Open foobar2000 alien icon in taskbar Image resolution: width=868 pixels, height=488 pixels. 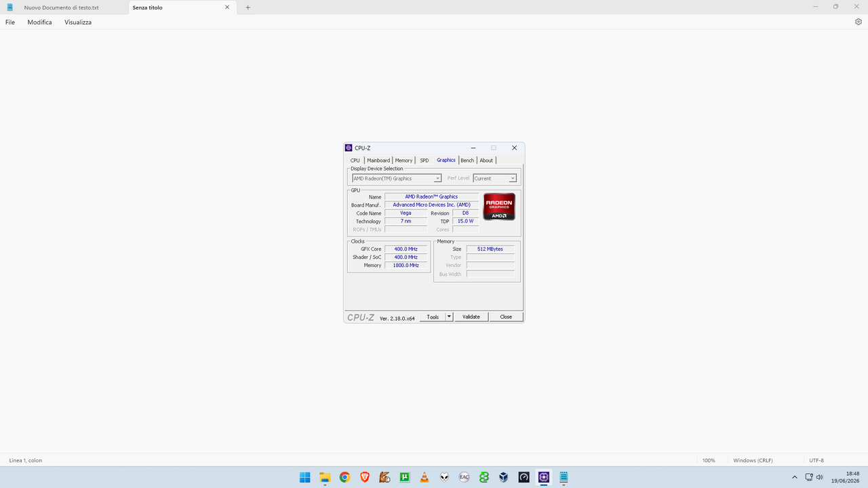point(444,477)
